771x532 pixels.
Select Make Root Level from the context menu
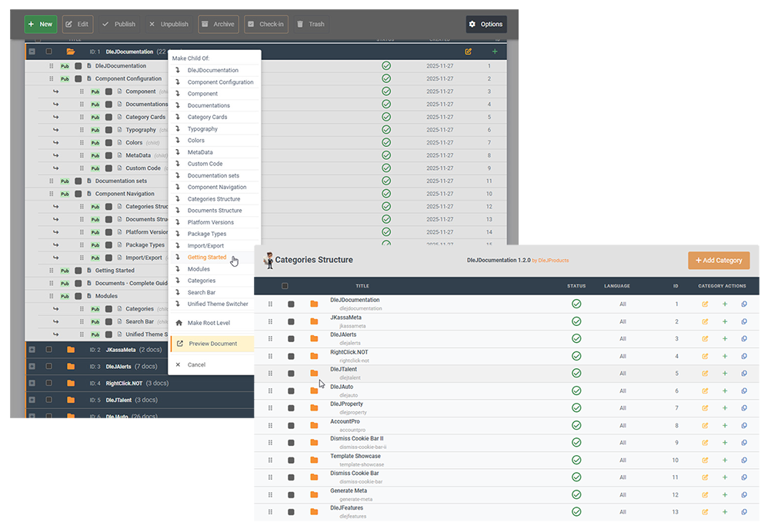[x=209, y=323]
